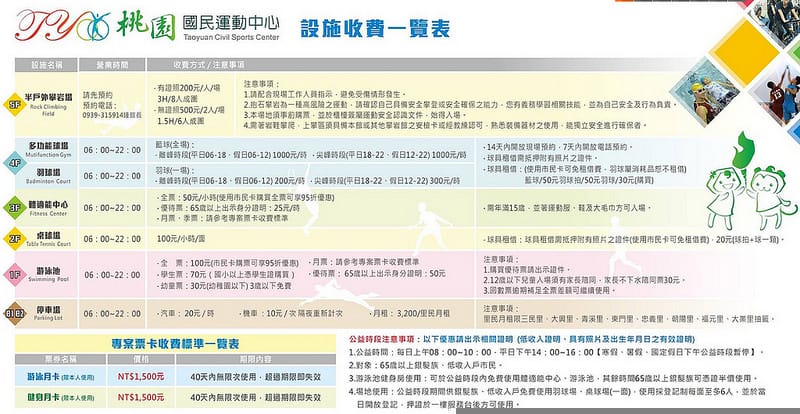Click the 營業時間 column header

tap(112, 65)
